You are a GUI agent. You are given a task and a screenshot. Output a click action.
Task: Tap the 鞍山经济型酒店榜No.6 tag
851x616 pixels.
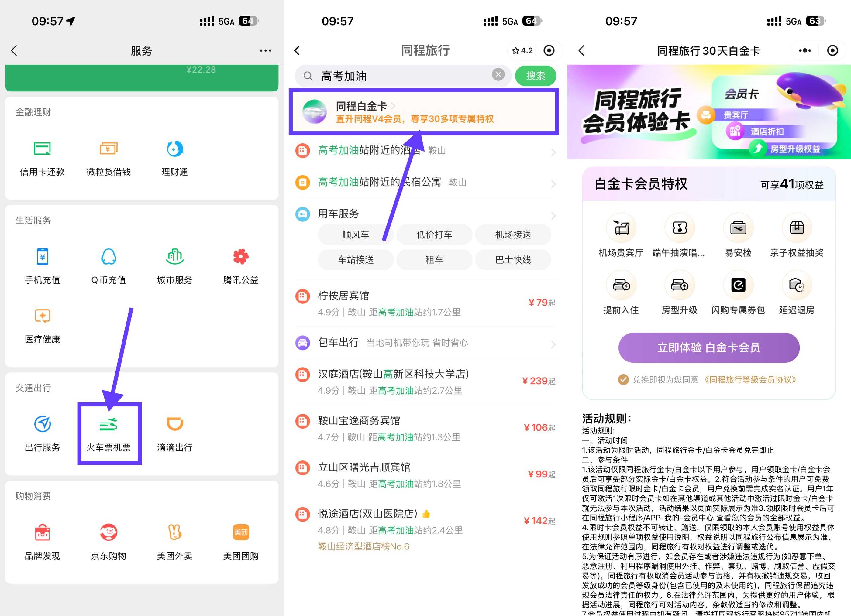(363, 547)
